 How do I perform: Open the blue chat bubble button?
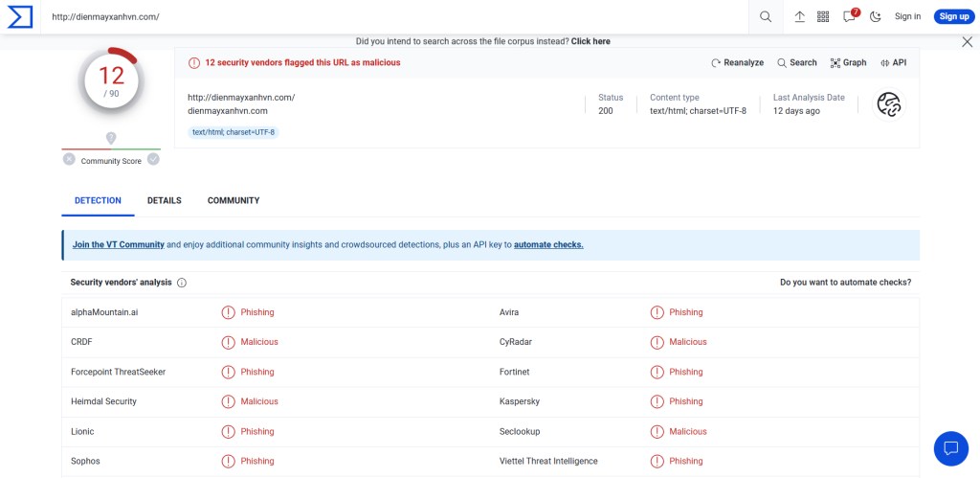pyautogui.click(x=950, y=448)
